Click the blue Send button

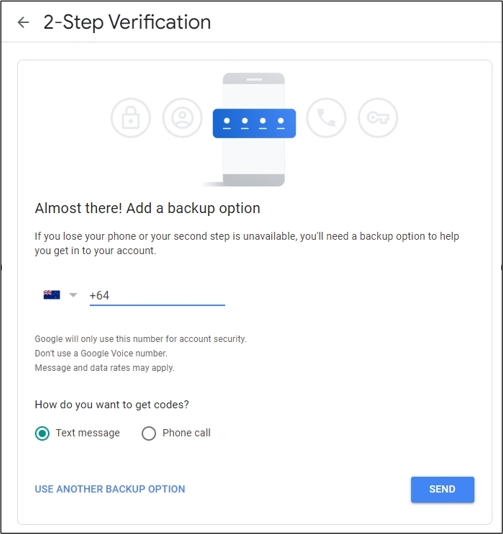tap(442, 489)
